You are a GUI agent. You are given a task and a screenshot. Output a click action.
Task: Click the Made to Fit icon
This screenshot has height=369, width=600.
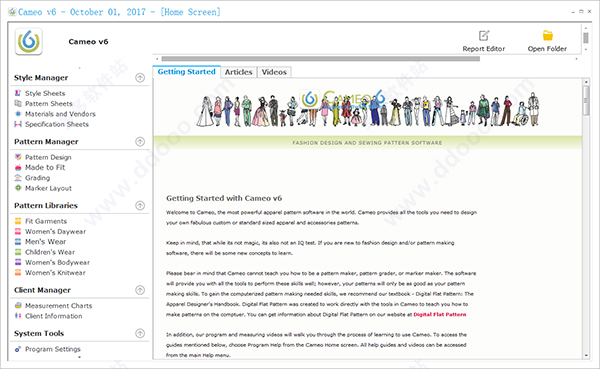coord(18,167)
